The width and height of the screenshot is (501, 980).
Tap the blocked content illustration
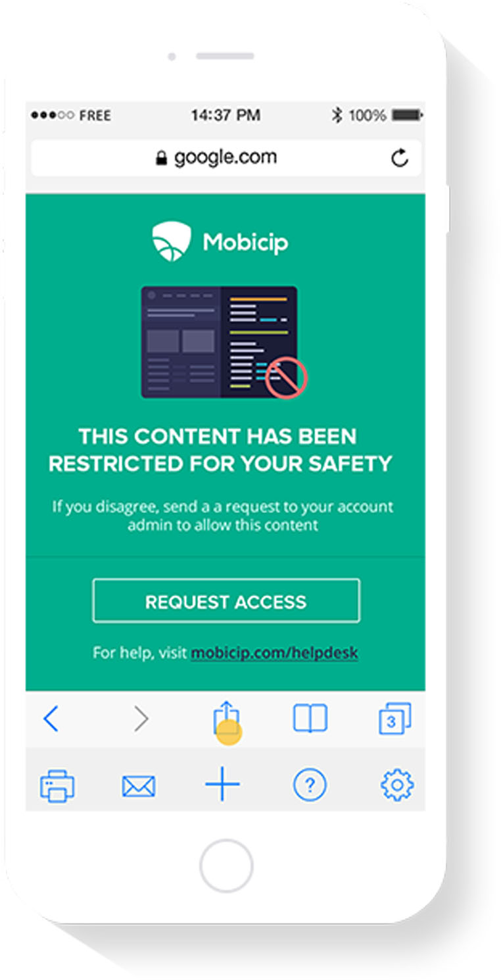pos(224,342)
